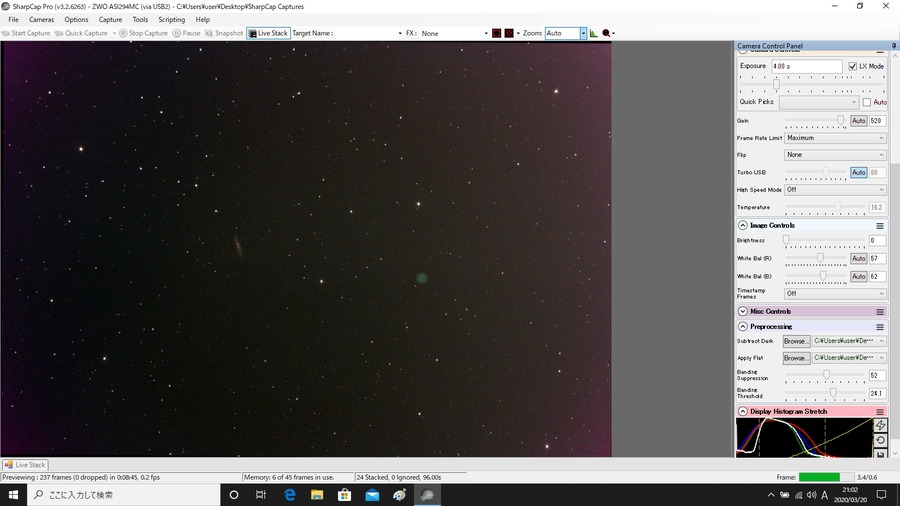
Task: Collapse the Display Histogram Stretch section
Action: tap(743, 412)
